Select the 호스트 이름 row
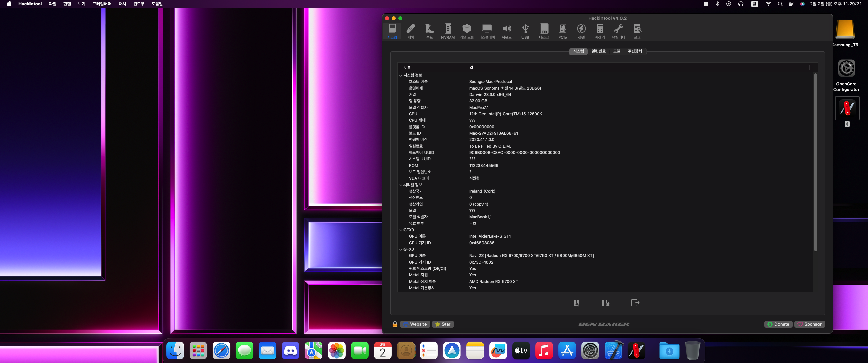868x363 pixels. point(605,82)
